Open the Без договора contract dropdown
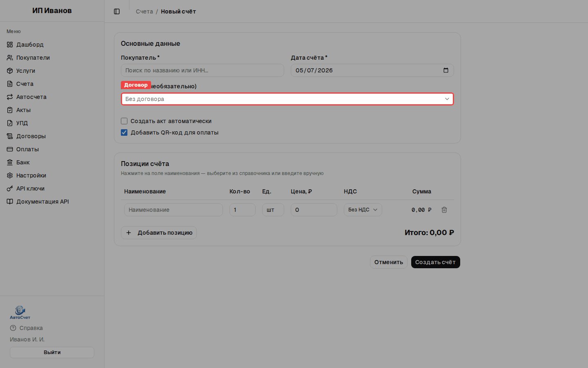The width and height of the screenshot is (588, 368). pos(287,99)
